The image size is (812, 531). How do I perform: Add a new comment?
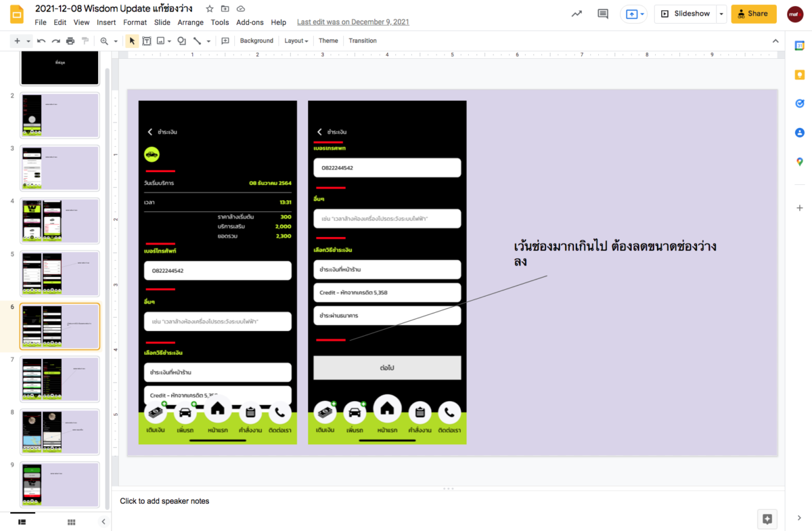[x=224, y=41]
